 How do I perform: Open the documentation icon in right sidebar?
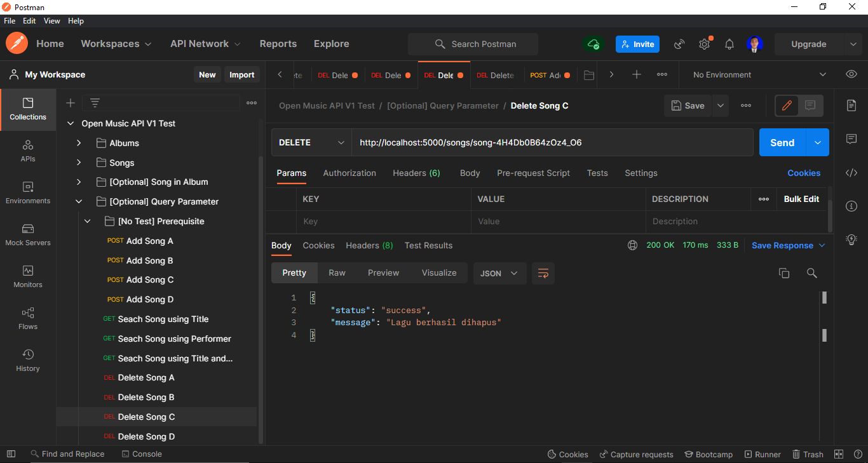point(851,105)
